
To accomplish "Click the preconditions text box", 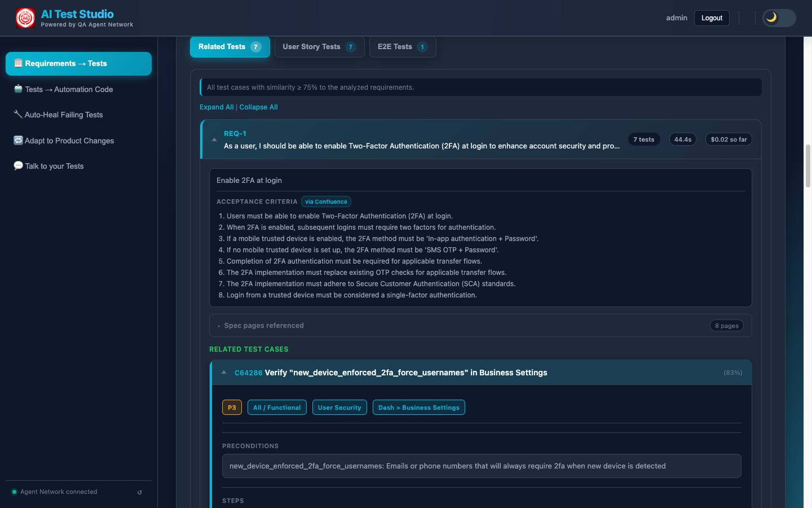I will [482, 466].
